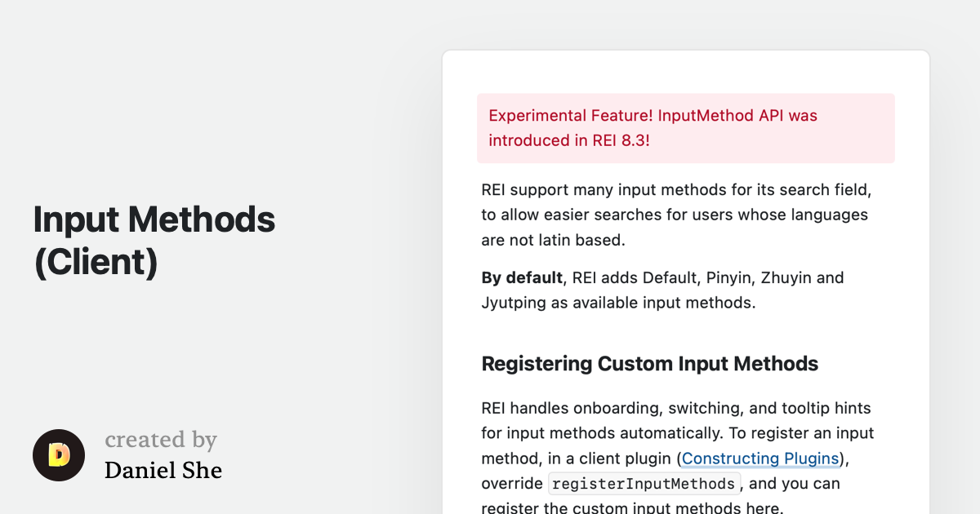980x514 pixels.
Task: Click the red Experimental Feature banner
Action: pos(686,128)
